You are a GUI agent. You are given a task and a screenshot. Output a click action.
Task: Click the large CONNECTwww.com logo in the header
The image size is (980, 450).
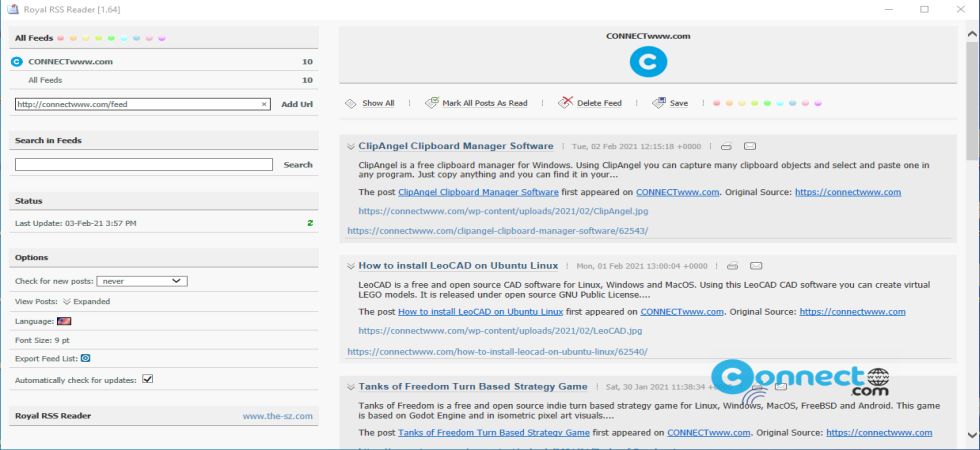648,62
